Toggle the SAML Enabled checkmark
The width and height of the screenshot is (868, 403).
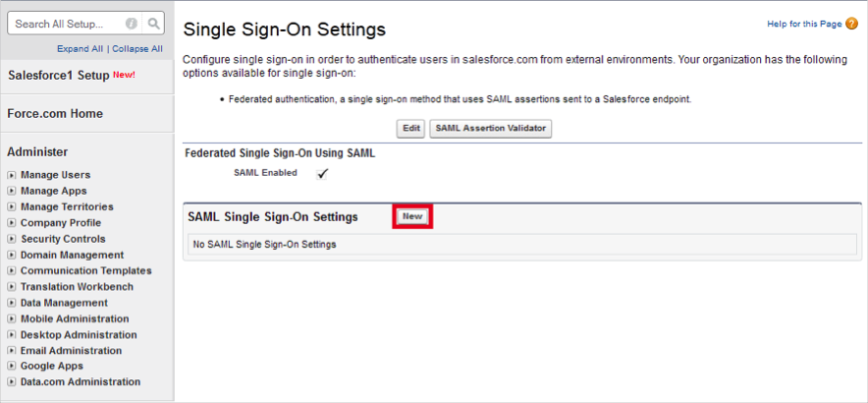tap(322, 173)
